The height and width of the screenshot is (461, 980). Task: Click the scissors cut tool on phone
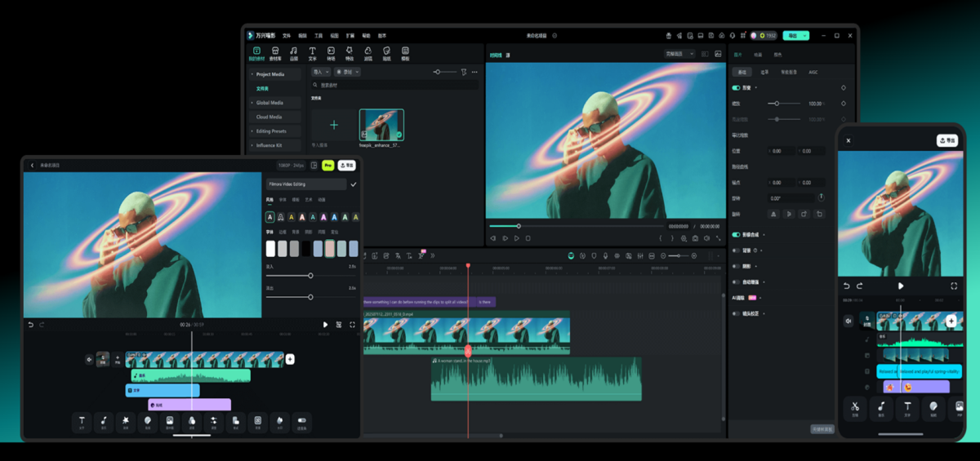click(x=854, y=407)
